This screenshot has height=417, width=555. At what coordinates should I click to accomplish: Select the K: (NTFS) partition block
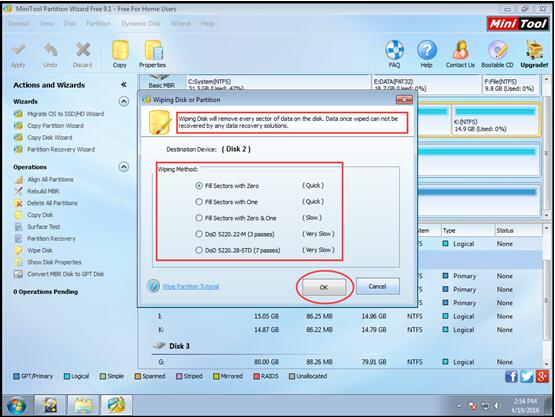point(495,120)
